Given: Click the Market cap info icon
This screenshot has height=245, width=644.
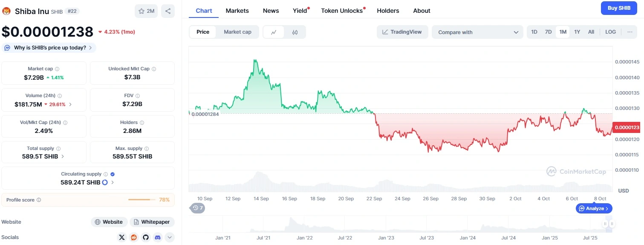Looking at the screenshot, I should pyautogui.click(x=57, y=69).
